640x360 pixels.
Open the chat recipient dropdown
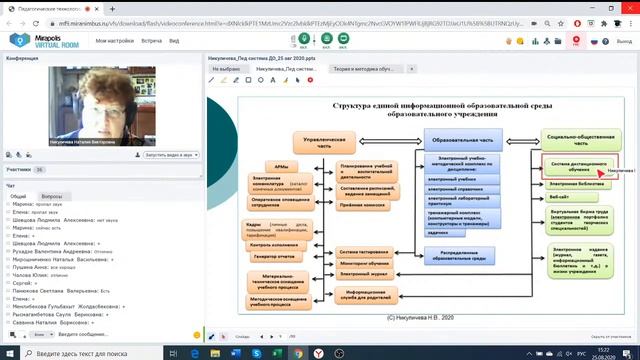(x=42, y=334)
